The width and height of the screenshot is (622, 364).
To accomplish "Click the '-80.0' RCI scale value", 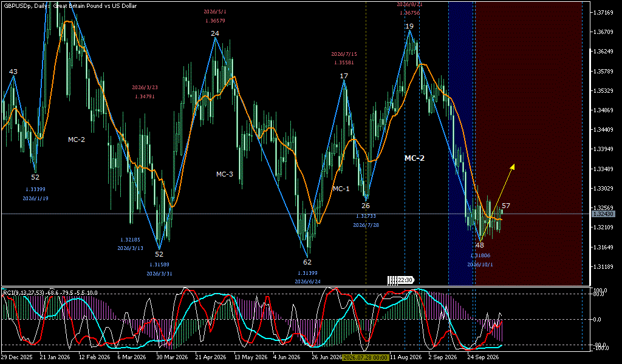I will click(x=598, y=344).
